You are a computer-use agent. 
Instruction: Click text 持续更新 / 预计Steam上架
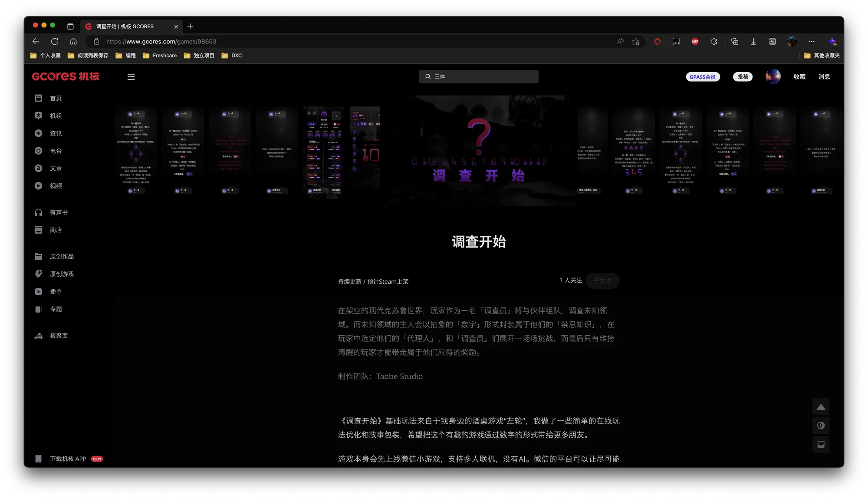tap(373, 281)
